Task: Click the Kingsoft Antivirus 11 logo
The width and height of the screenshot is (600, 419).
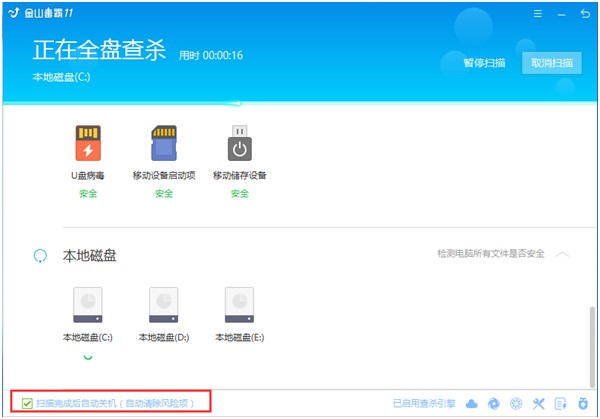Action: pos(41,13)
